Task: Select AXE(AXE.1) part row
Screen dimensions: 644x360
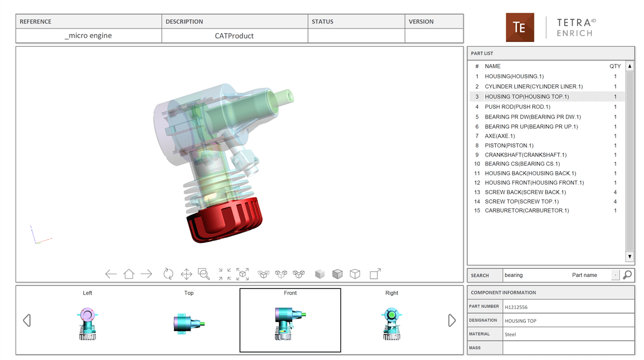Action: coord(547,136)
